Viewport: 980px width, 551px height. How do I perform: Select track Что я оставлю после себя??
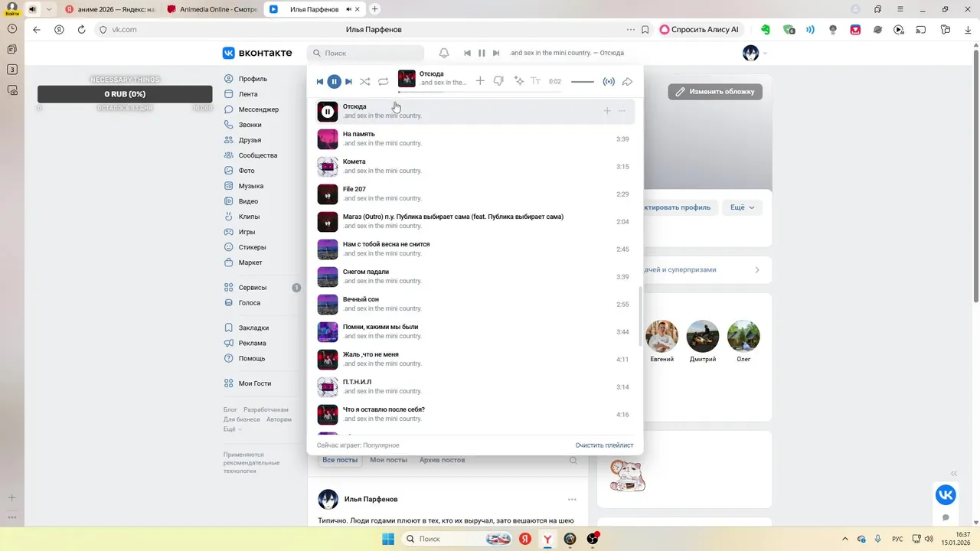(x=475, y=415)
